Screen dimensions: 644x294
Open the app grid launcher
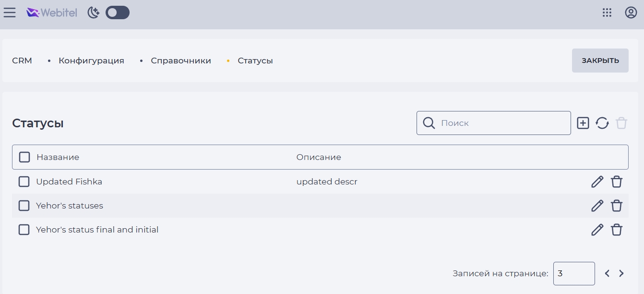click(x=607, y=12)
